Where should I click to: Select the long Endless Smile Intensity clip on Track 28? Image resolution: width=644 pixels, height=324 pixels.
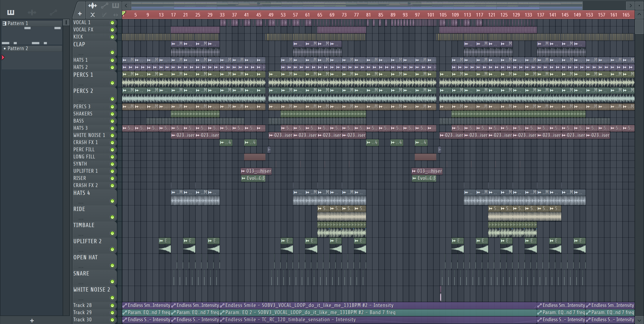coord(378,305)
